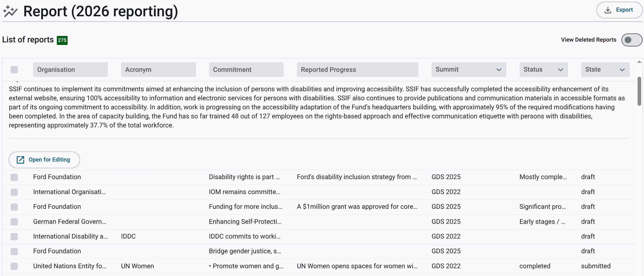This screenshot has height=276, width=644.
Task: Check the International Organisati… row checkbox
Action: pos(14,192)
